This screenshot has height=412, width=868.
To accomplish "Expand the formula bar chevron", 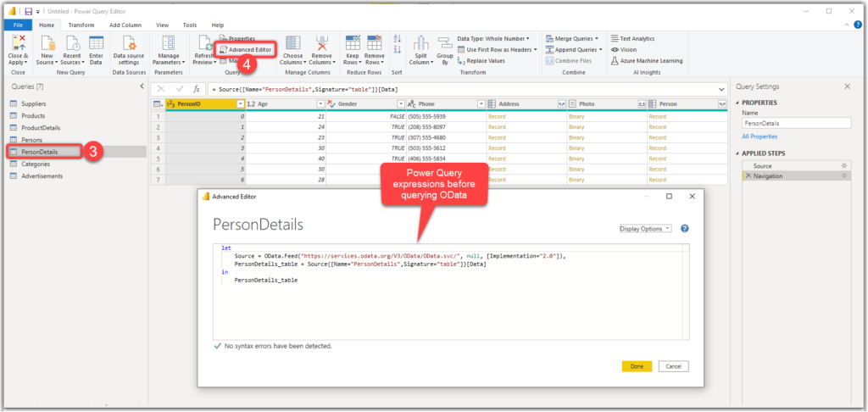I will (721, 89).
